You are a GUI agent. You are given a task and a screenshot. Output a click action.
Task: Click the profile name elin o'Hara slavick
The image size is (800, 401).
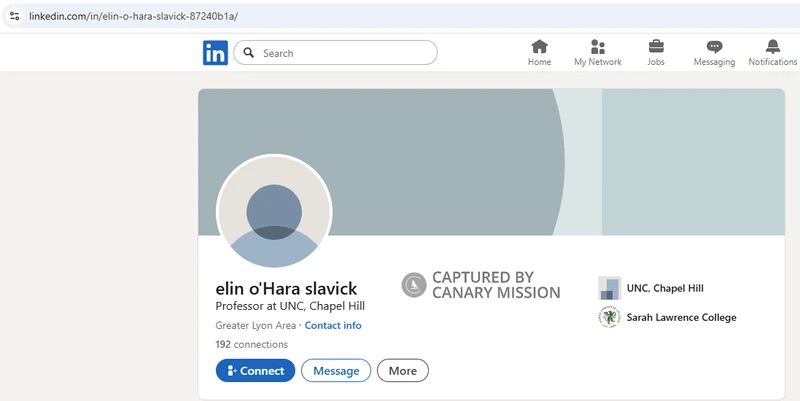pyautogui.click(x=286, y=289)
